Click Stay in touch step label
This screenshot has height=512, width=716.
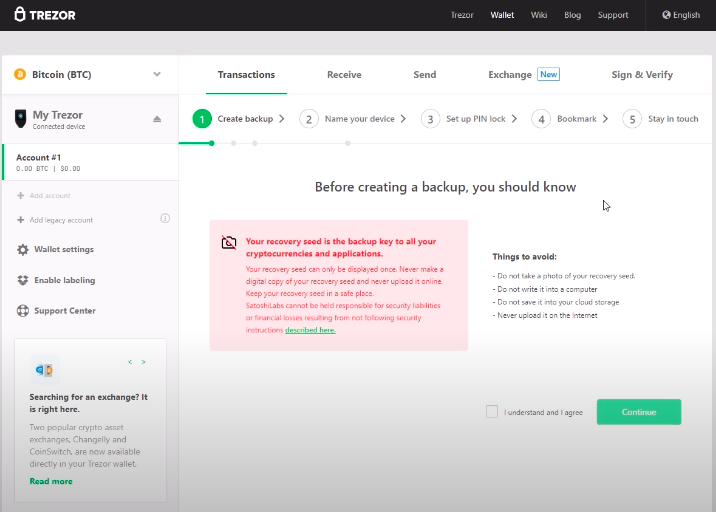[x=673, y=119]
